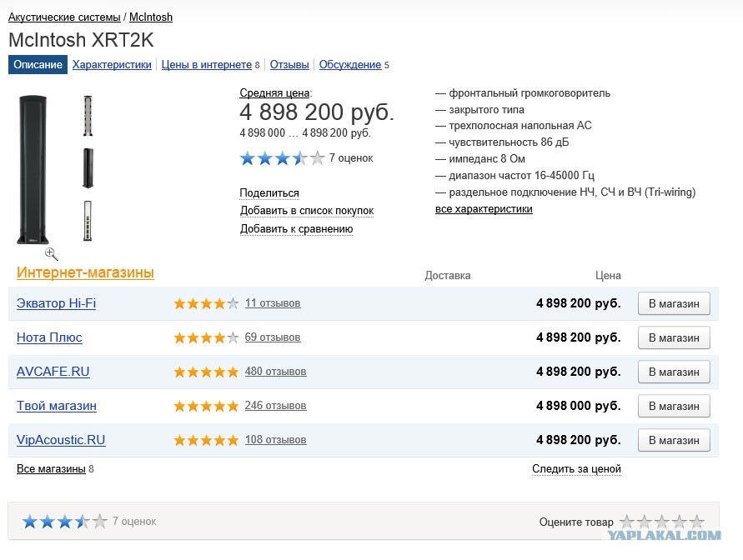Rate product with the third gray star
Image resolution: width=743 pixels, height=560 pixels.
click(x=662, y=522)
